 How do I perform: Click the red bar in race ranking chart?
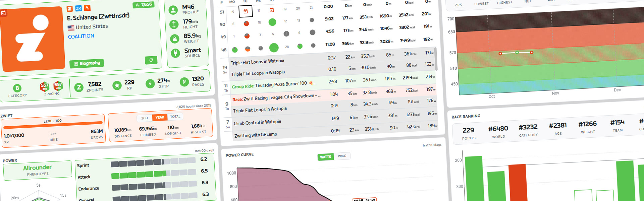[x=518, y=182]
